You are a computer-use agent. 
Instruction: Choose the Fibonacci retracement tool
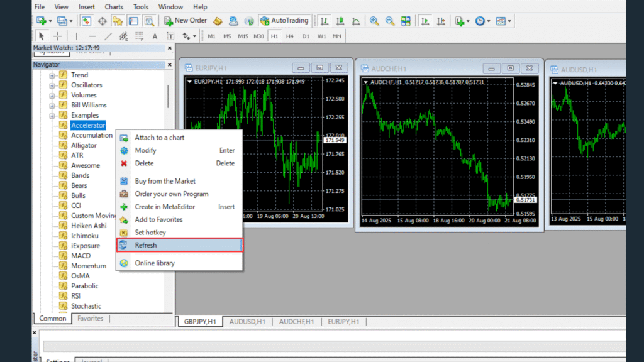pyautogui.click(x=139, y=36)
